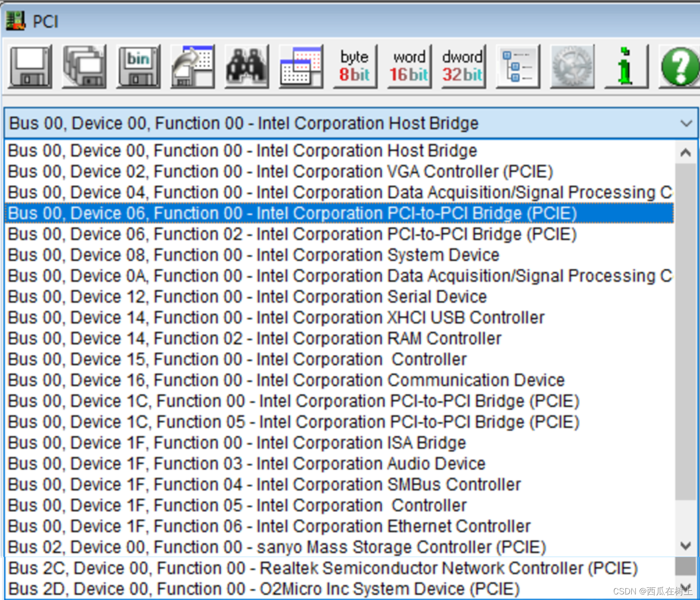Select Device 02 VGA Controller (PCIE) entry
Image resolution: width=700 pixels, height=600 pixels.
click(339, 171)
